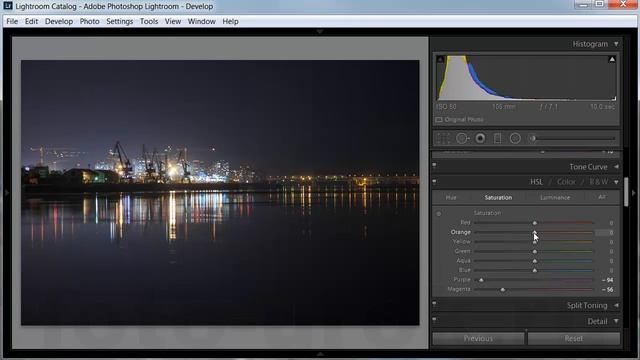Expand the Split Toning panel
This screenshot has width=640, height=360.
click(x=616, y=305)
